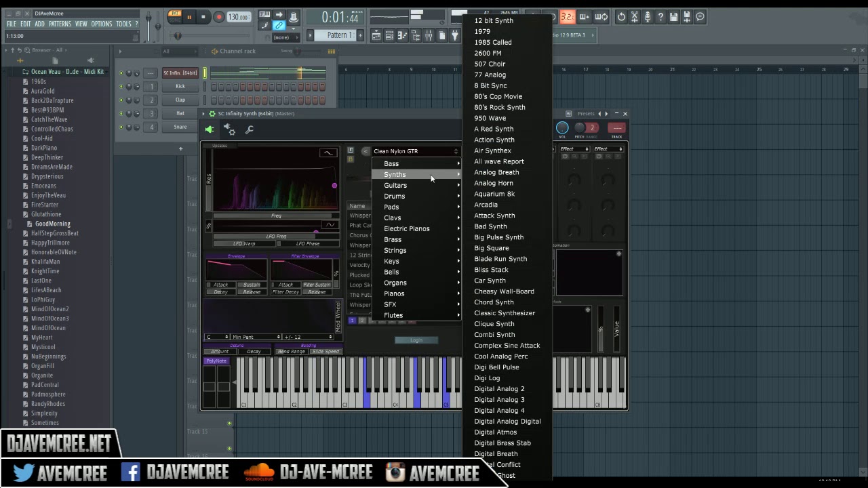Open the FILE menu

[x=12, y=24]
